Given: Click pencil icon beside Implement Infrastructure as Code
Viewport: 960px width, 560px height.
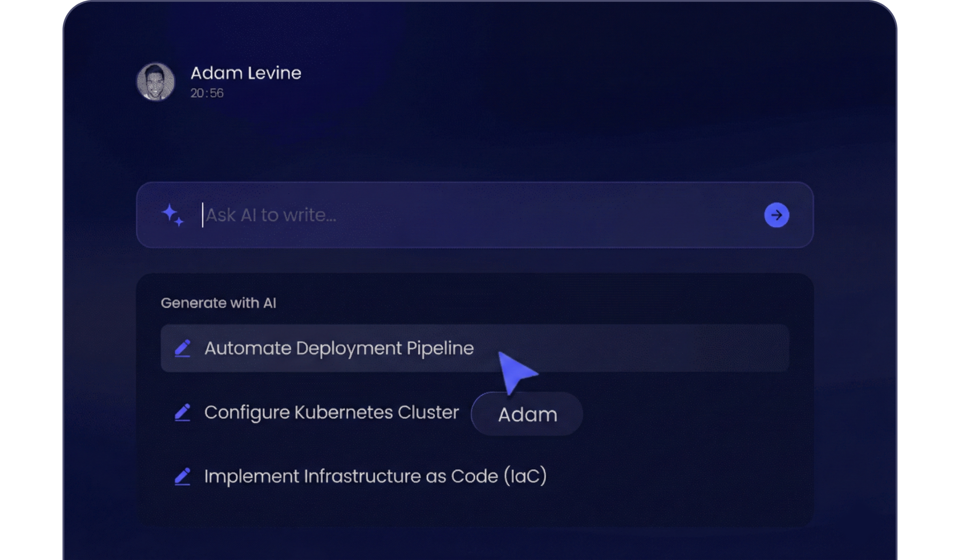Looking at the screenshot, I should pyautogui.click(x=183, y=476).
